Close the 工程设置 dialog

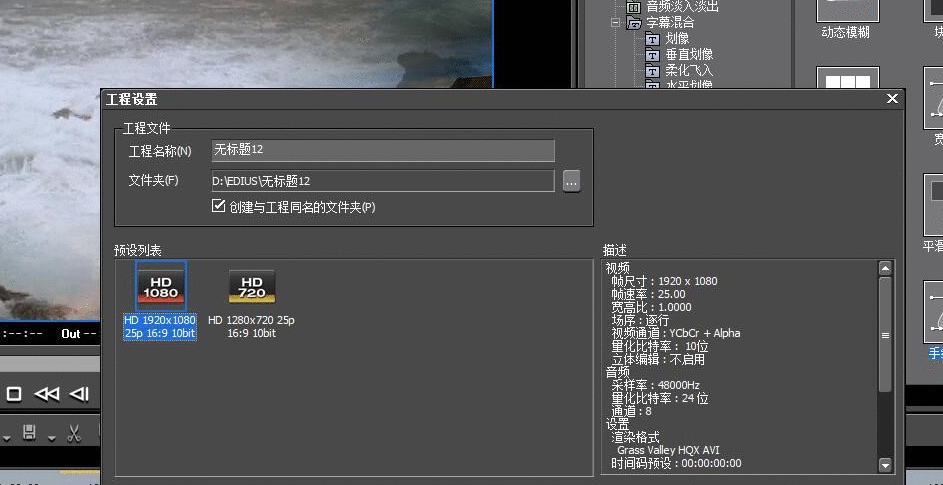point(892,99)
